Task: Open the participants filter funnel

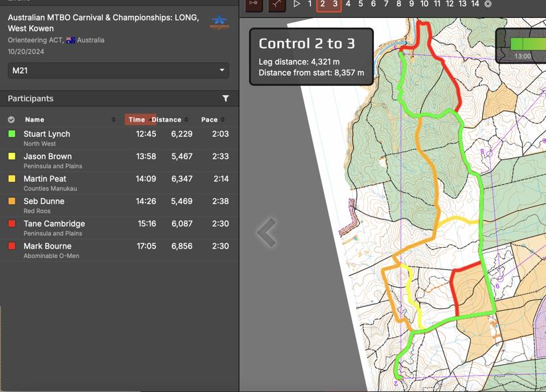Action: tap(226, 98)
